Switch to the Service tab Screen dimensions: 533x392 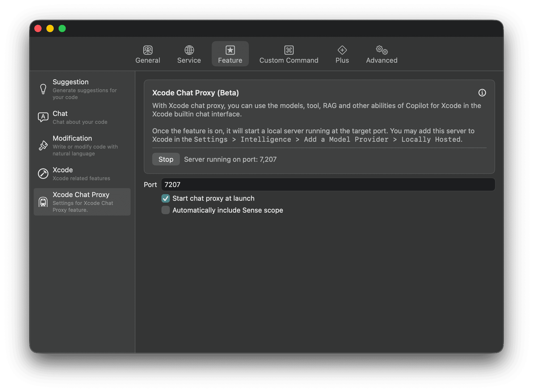pyautogui.click(x=189, y=56)
